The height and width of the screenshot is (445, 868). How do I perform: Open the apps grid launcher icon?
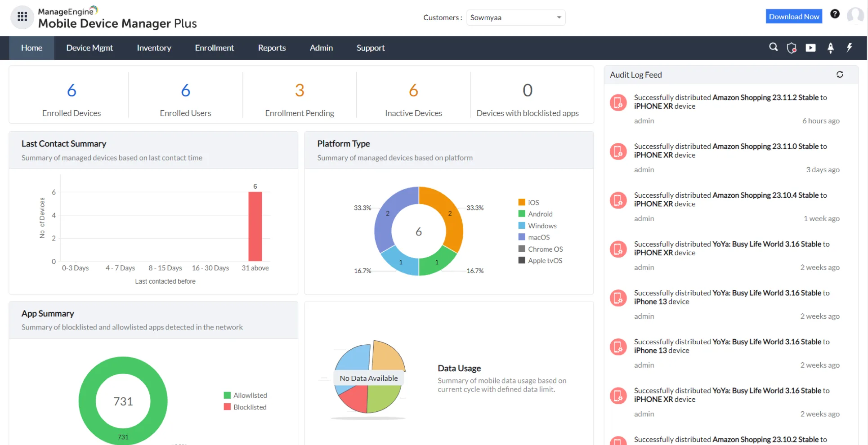[x=22, y=17]
